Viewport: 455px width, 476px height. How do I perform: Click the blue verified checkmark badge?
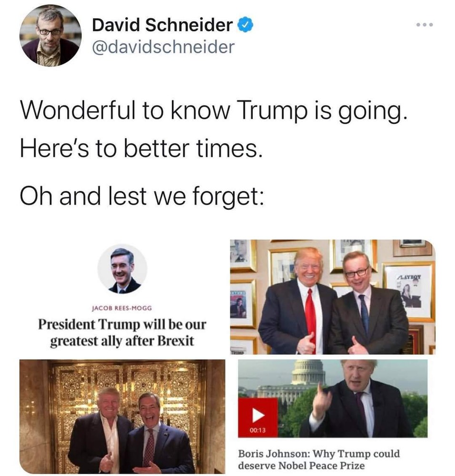pyautogui.click(x=245, y=25)
